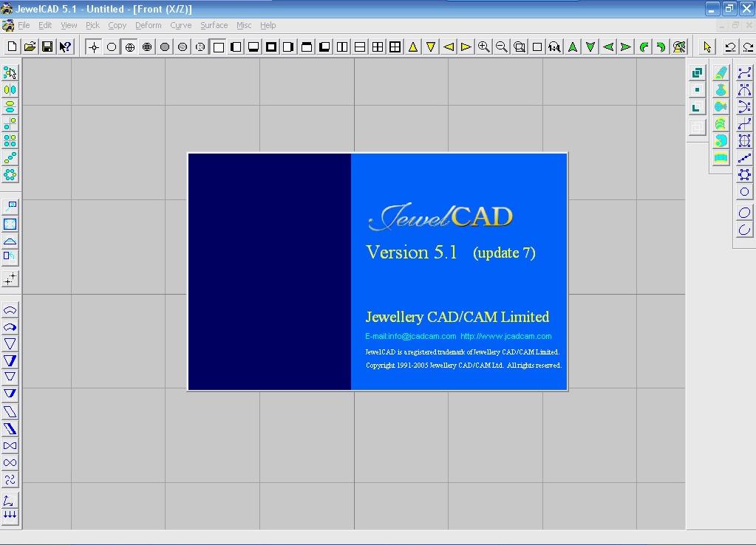Open the File menu
This screenshot has height=545, width=756.
[24, 25]
